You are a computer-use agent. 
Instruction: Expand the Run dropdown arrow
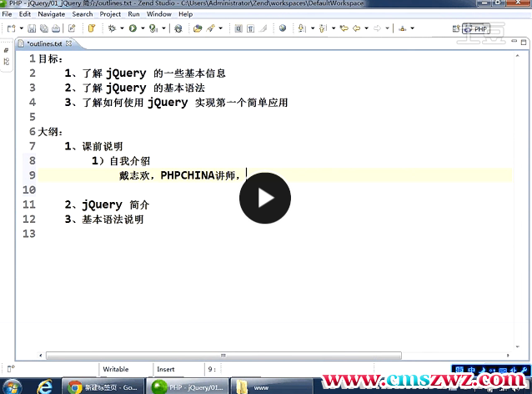141,28
